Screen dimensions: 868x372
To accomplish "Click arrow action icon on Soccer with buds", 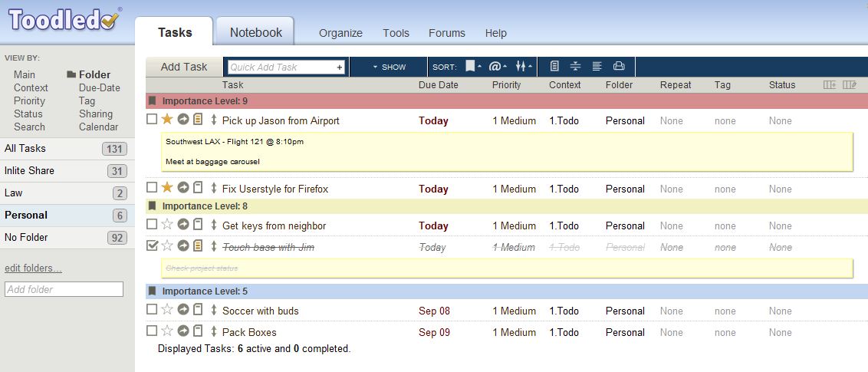I will point(182,310).
